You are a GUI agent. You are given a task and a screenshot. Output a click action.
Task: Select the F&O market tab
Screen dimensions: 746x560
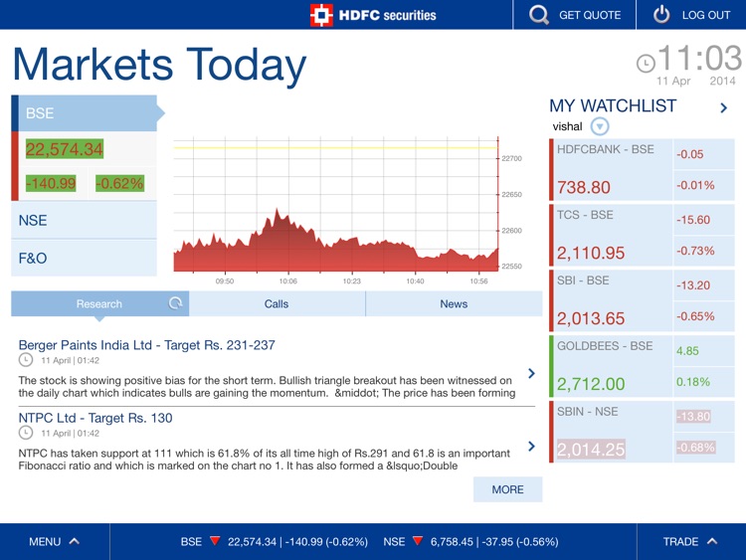pyautogui.click(x=84, y=259)
